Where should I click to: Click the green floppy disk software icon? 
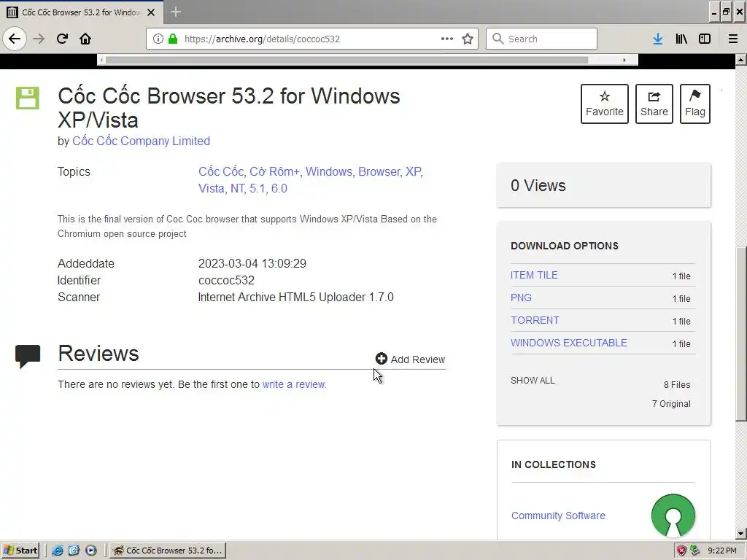click(x=28, y=98)
